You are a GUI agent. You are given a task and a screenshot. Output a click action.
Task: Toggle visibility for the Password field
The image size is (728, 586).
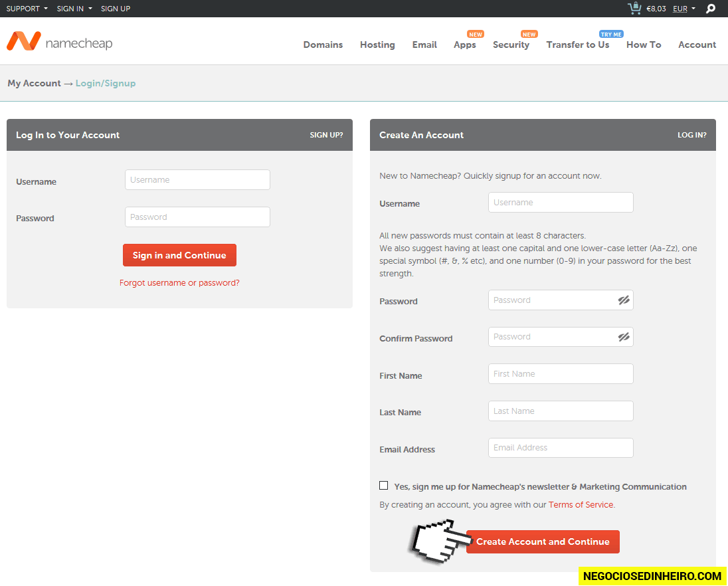coord(624,300)
